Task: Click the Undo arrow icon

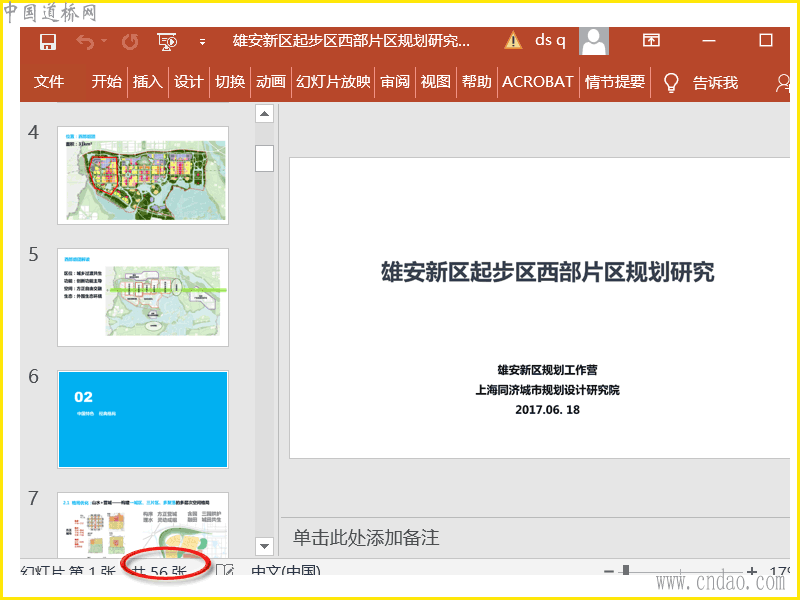Action: [84, 41]
